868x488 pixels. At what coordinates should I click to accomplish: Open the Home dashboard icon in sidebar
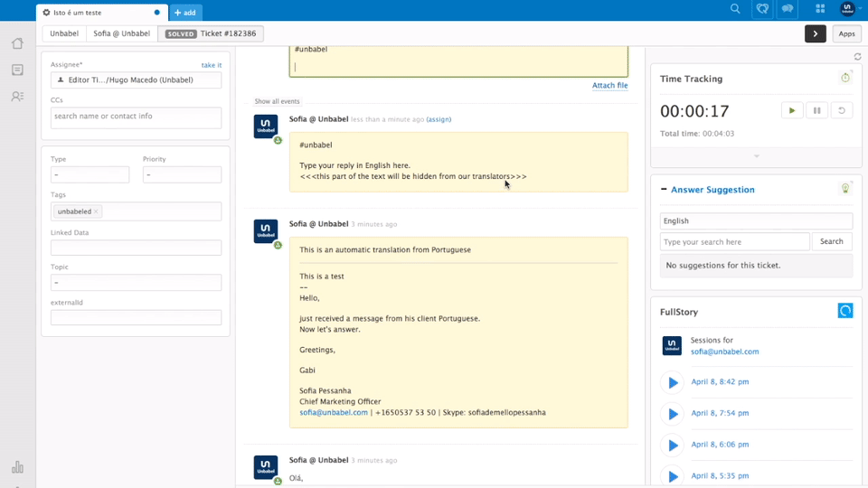18,43
